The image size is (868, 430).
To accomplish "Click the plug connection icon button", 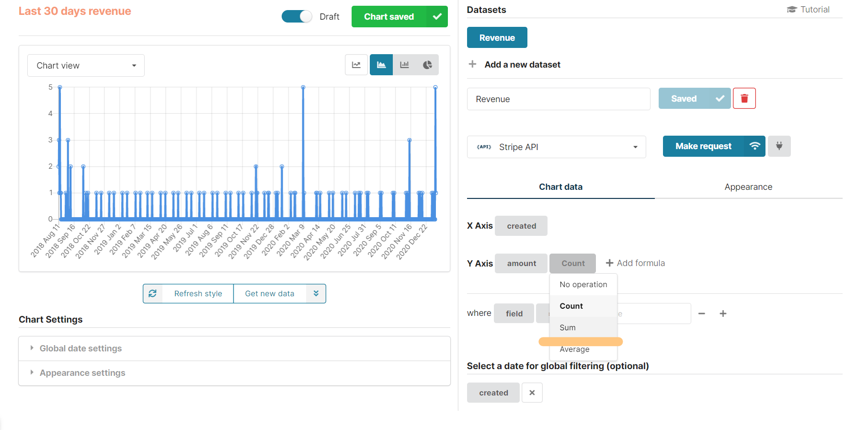I will [x=779, y=146].
